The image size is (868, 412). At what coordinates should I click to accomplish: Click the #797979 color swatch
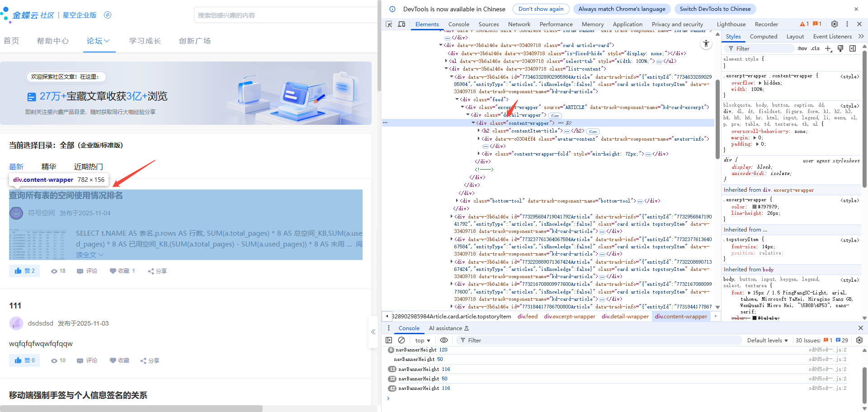tap(755, 207)
